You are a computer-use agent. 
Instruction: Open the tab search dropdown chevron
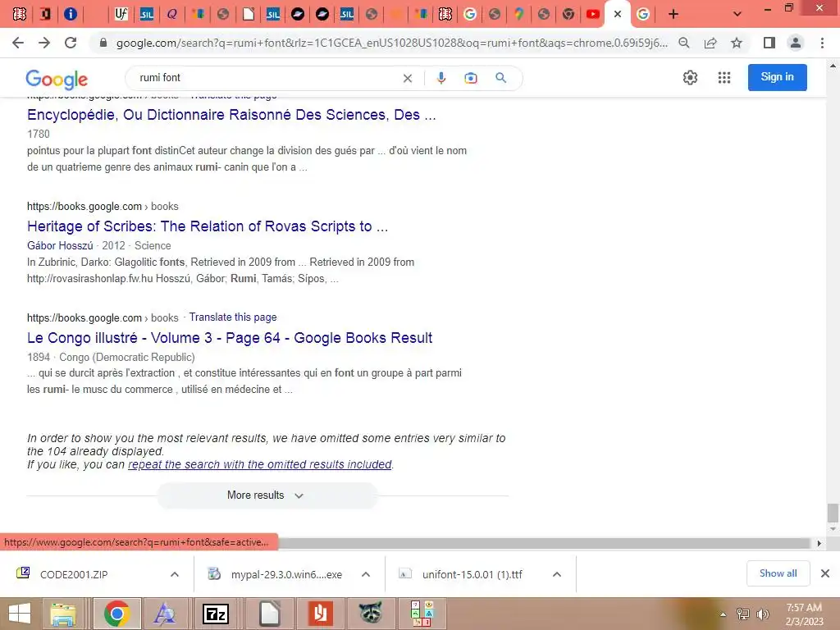click(737, 15)
